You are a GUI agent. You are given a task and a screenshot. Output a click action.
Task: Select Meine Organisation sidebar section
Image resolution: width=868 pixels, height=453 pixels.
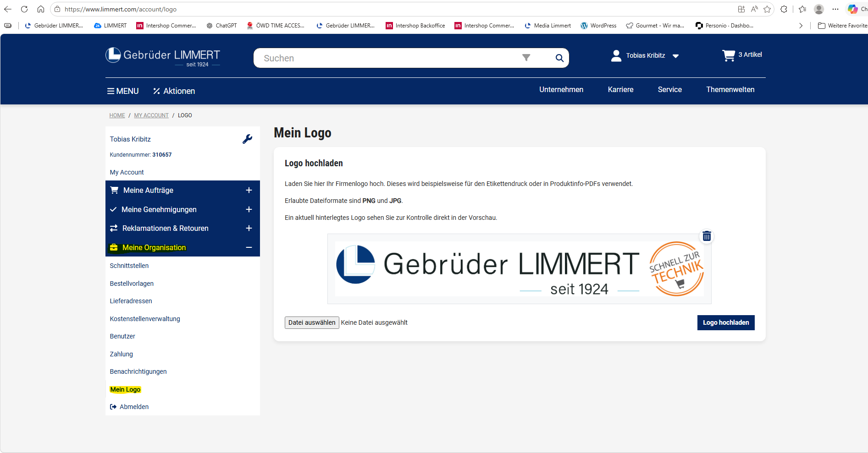182,247
